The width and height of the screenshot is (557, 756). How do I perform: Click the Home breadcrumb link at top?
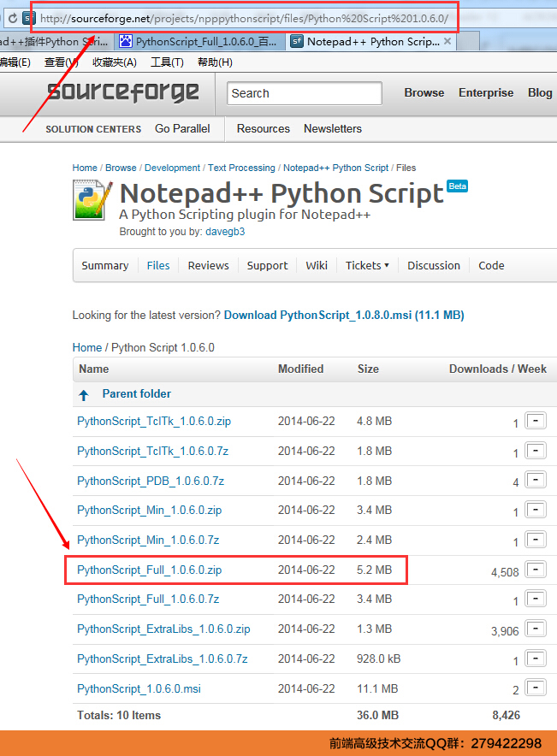point(85,168)
